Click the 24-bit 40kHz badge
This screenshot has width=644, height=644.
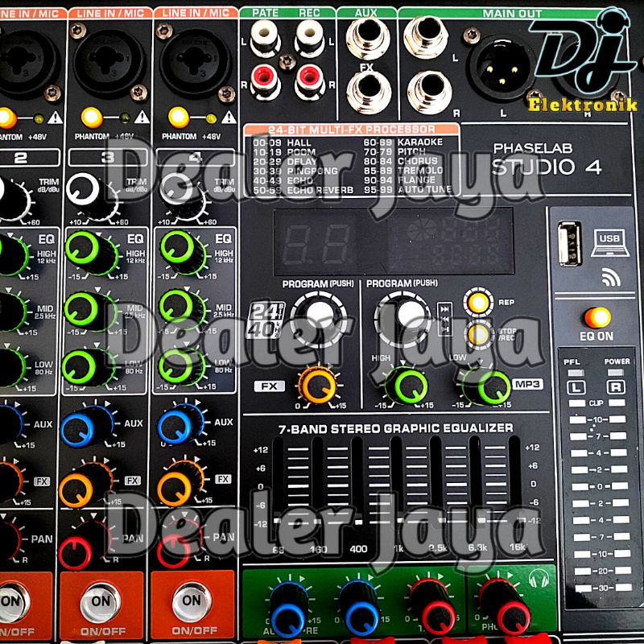click(x=267, y=320)
